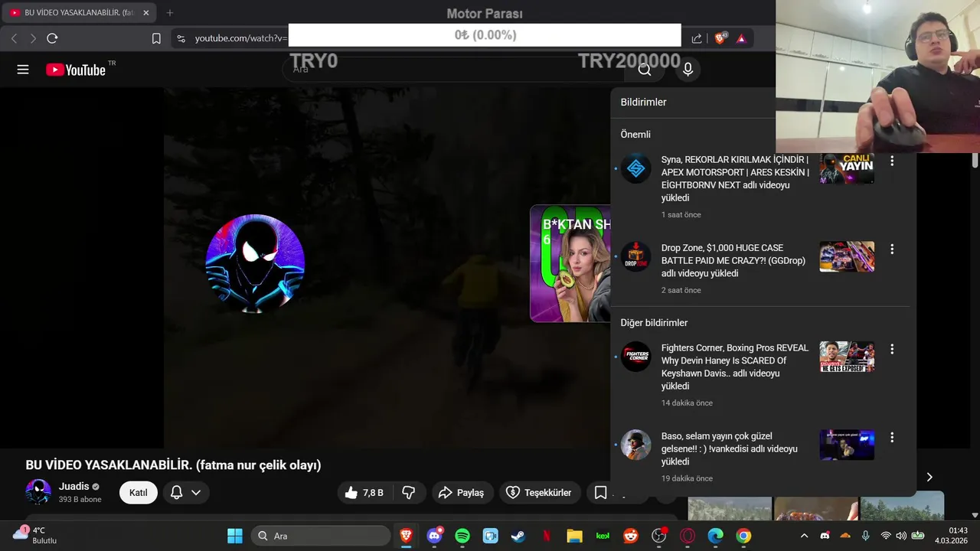Click the Fighters Corner video thumbnail
Screen dimensions: 980x551
[x=847, y=357]
